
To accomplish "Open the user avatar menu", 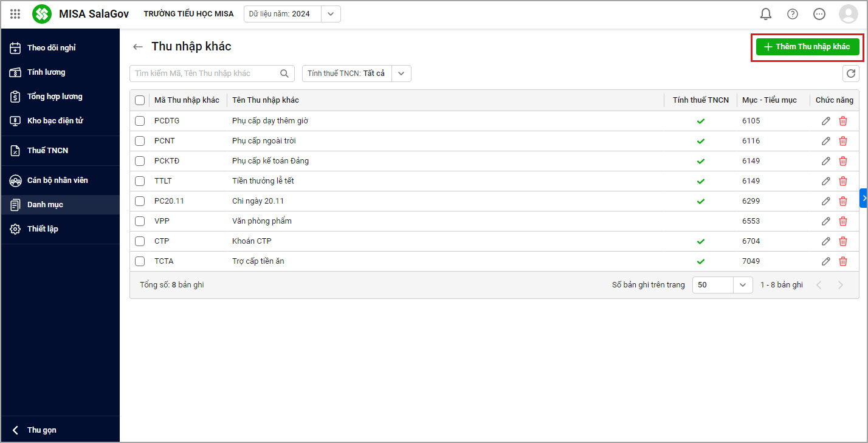I will coord(848,14).
